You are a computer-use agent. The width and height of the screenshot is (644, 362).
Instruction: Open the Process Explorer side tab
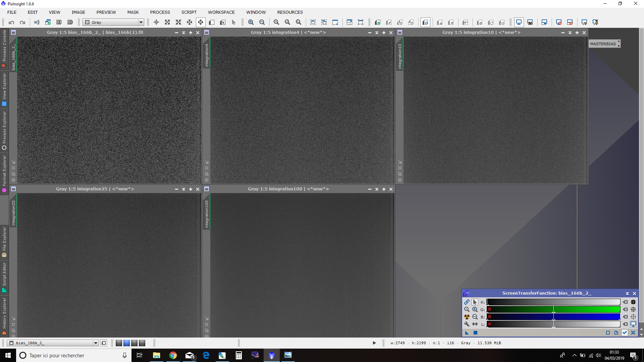(4, 130)
